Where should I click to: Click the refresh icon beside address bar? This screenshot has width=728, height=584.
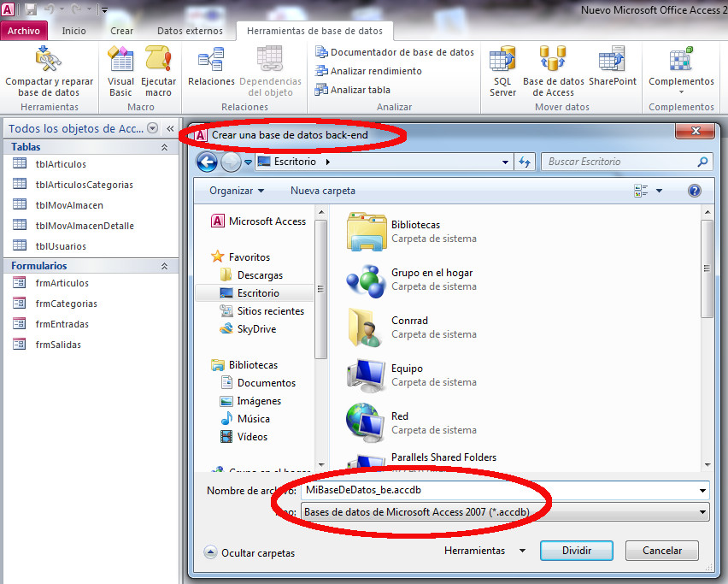point(525,162)
